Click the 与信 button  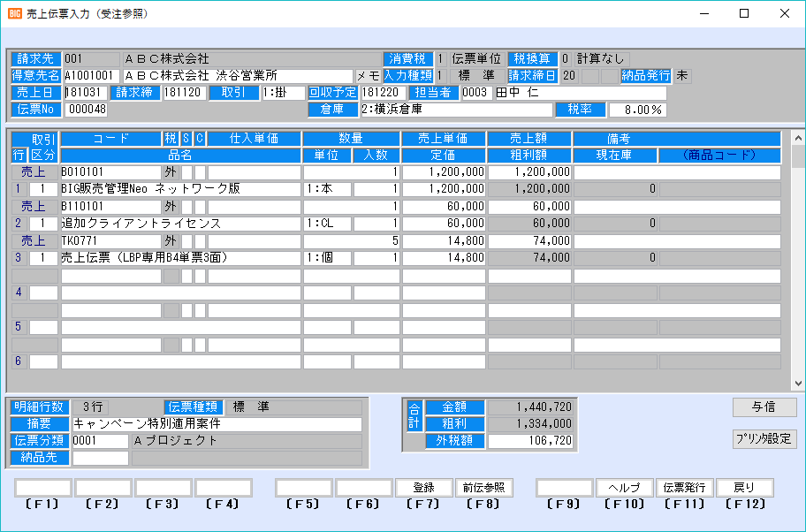[x=764, y=407]
